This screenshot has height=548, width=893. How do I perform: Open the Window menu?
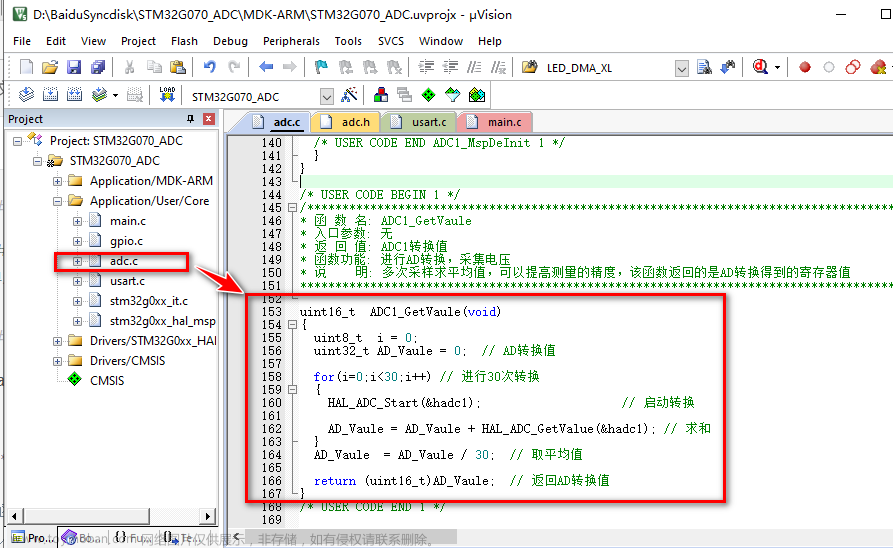[441, 41]
